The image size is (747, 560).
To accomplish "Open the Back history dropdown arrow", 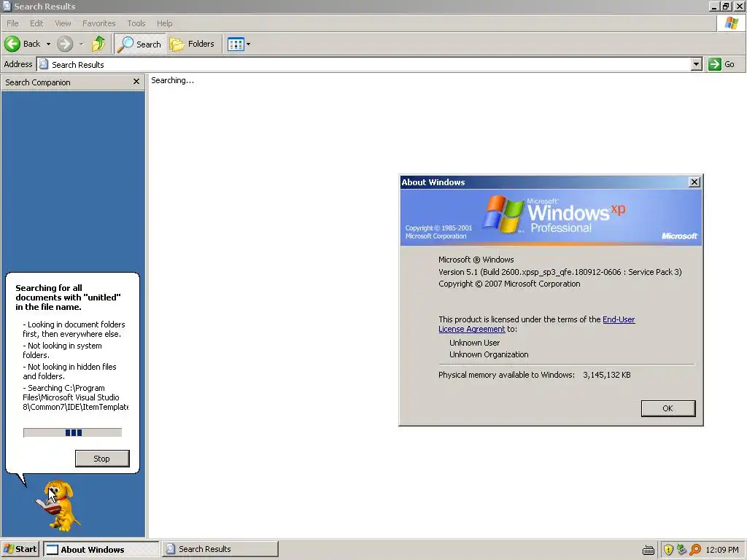I will (x=48, y=44).
